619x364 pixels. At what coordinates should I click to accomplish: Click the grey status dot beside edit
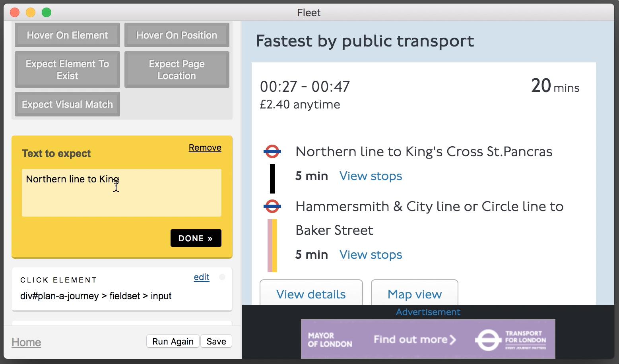[x=222, y=277]
